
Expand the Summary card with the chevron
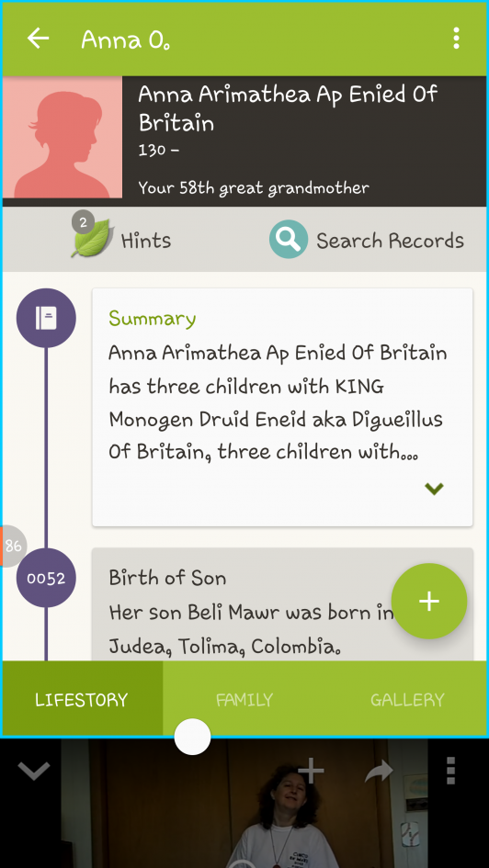(x=434, y=489)
